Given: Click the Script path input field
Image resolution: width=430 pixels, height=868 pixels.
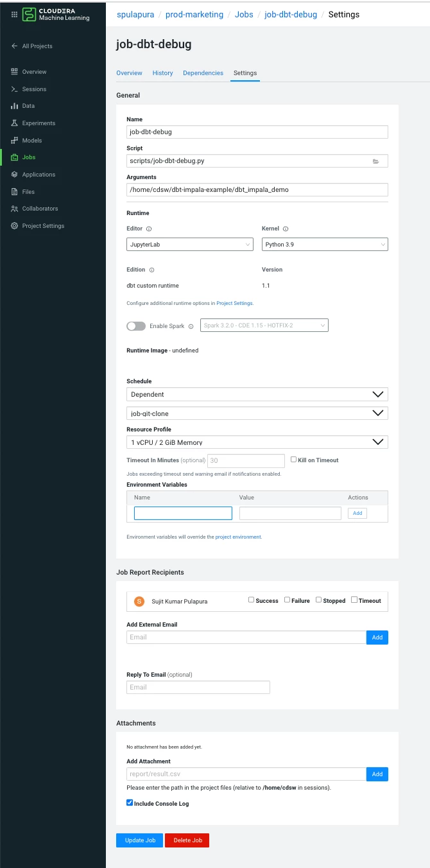Looking at the screenshot, I should tap(257, 161).
